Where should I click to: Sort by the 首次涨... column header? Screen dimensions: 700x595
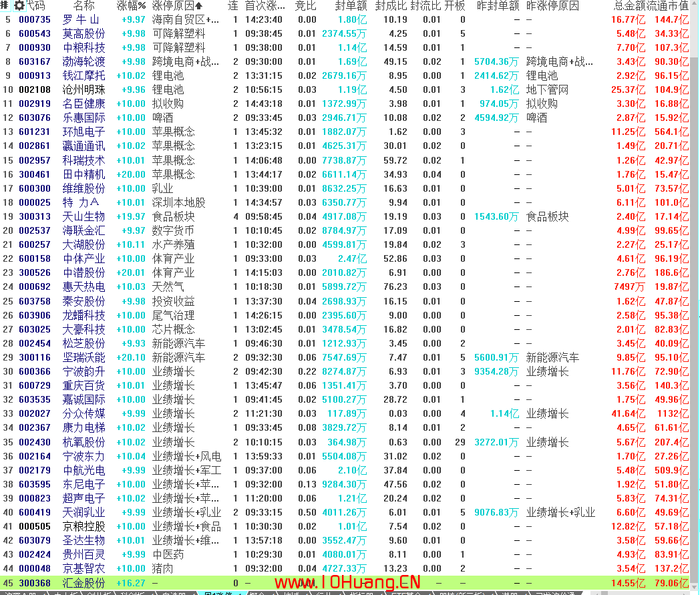(265, 6)
